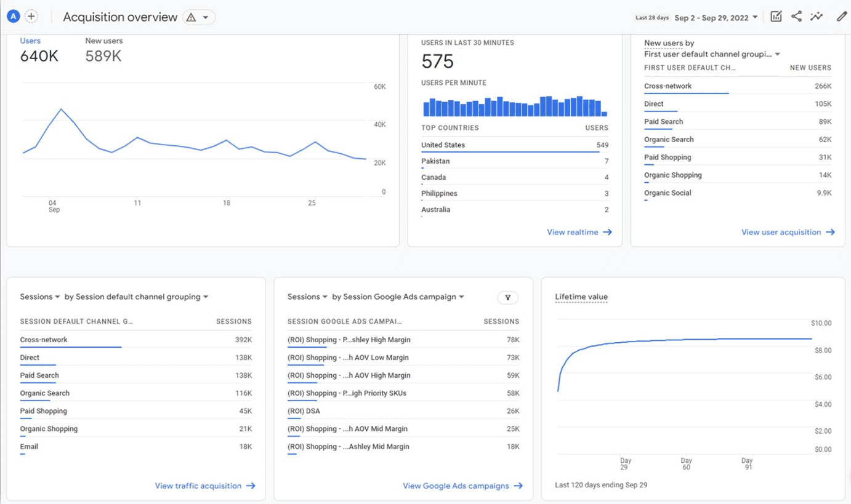
Task: Open the Sessions metric dropdown
Action: (39, 297)
